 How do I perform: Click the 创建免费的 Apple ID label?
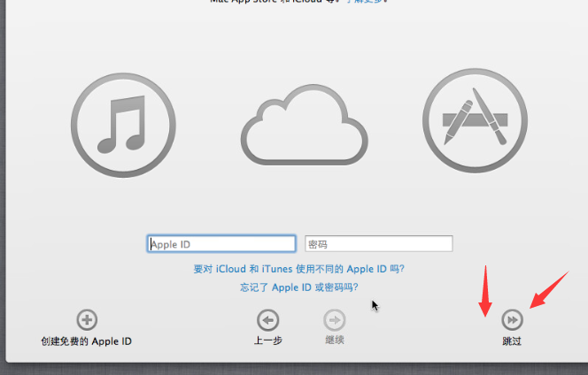87,341
